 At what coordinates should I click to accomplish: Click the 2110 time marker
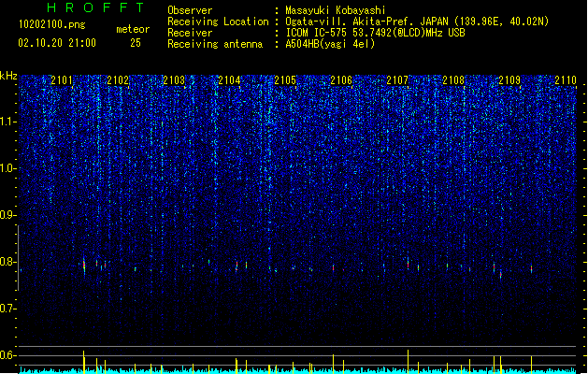coord(566,80)
